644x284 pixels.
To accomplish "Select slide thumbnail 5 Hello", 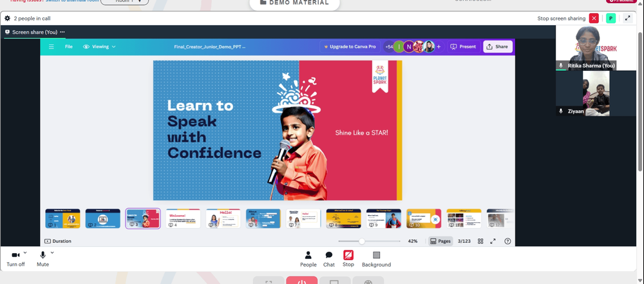I will pos(223,219).
